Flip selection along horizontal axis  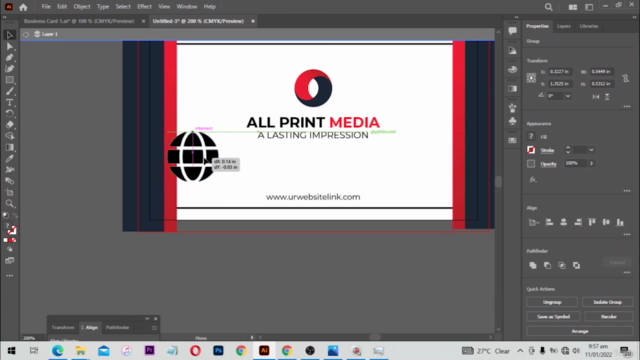click(596, 97)
